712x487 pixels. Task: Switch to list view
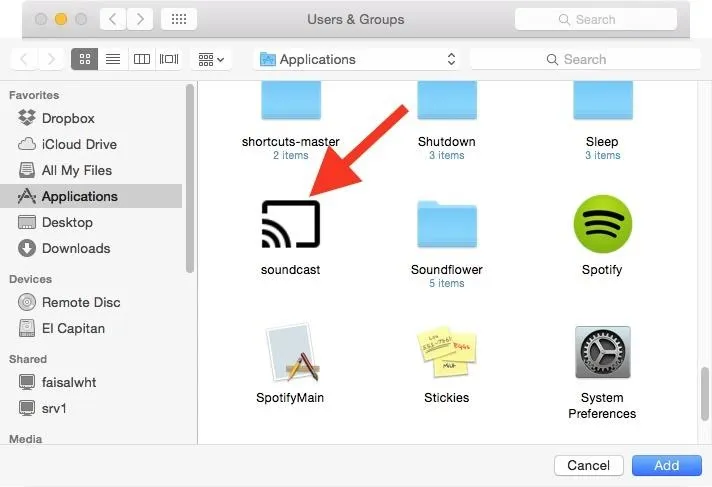point(113,59)
